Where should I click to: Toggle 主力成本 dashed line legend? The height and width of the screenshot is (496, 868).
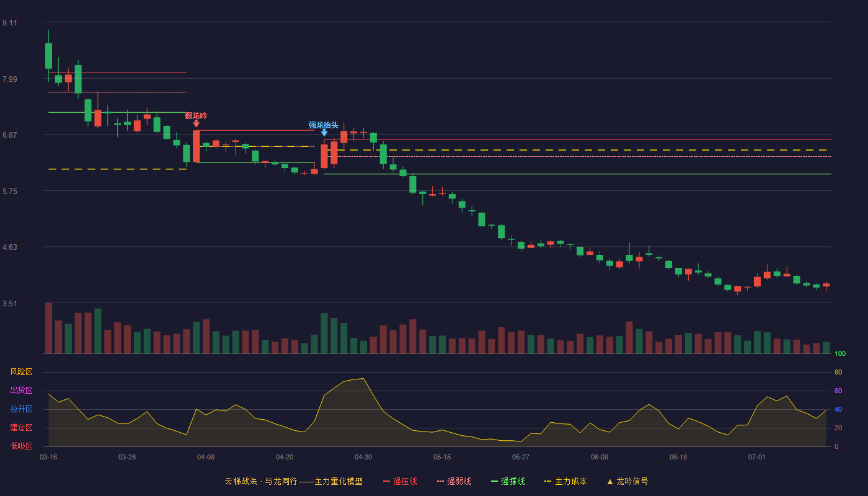point(565,481)
